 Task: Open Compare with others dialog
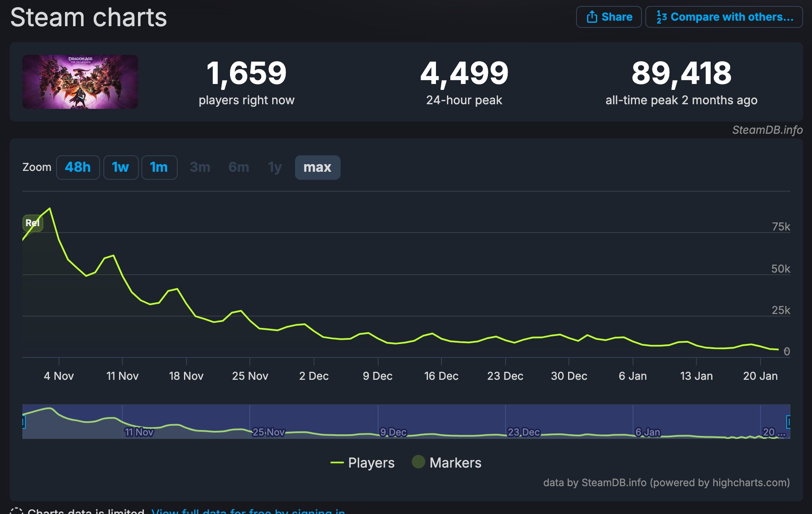[724, 17]
